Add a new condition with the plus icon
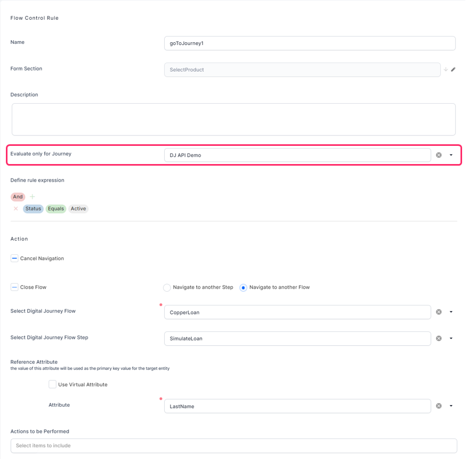The width and height of the screenshot is (476, 459). pyautogui.click(x=32, y=197)
